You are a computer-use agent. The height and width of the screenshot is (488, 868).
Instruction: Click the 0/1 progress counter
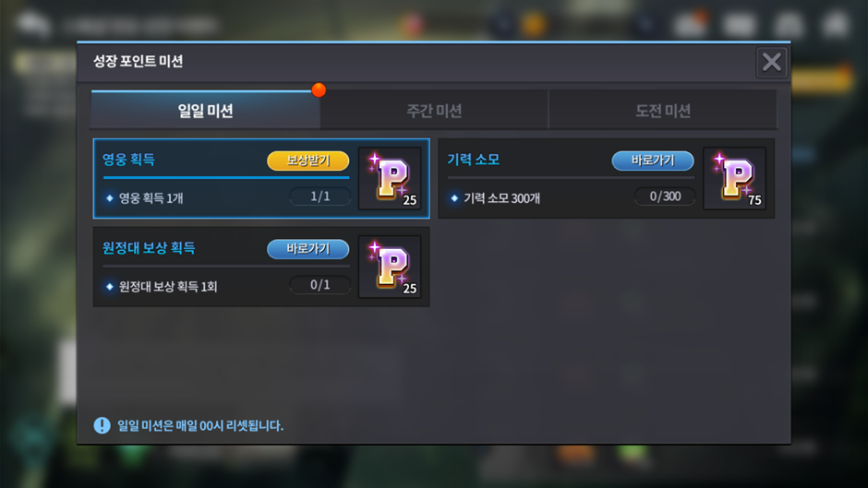pyautogui.click(x=320, y=285)
